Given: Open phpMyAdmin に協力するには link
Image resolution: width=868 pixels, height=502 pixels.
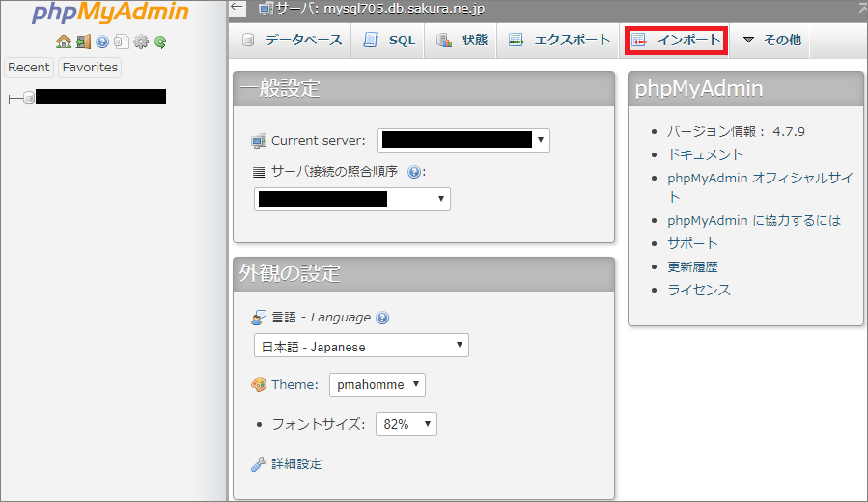Looking at the screenshot, I should coord(754,220).
